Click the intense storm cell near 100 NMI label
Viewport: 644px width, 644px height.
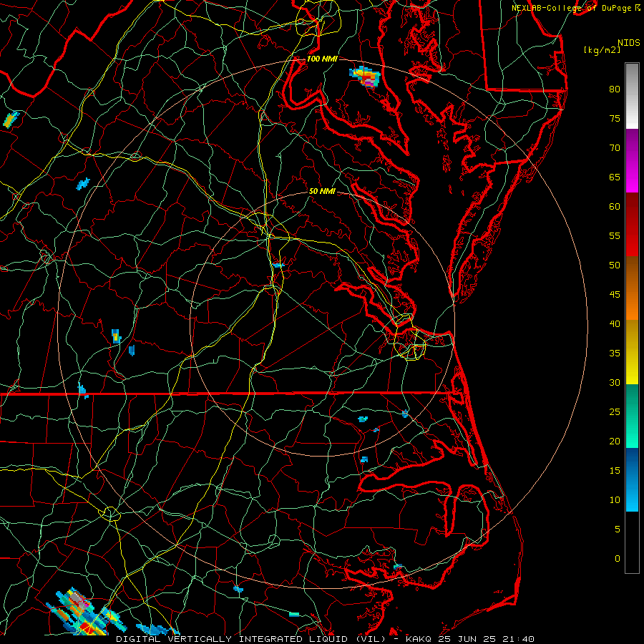365,77
